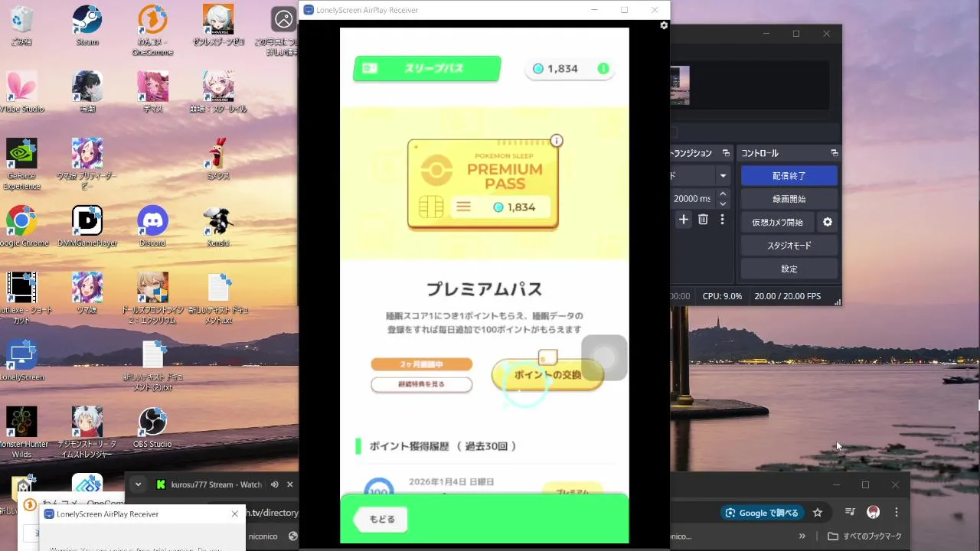Open すべてのブックマーク folder
980x551 pixels.
coord(864,536)
